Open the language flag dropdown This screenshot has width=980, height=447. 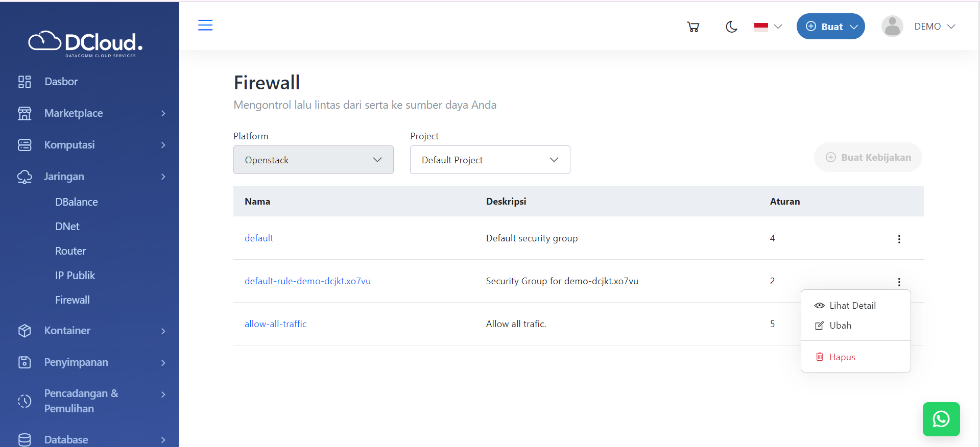coord(768,27)
